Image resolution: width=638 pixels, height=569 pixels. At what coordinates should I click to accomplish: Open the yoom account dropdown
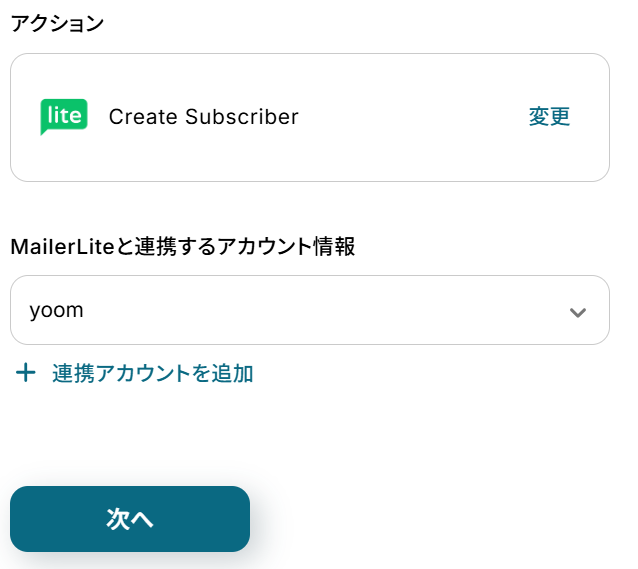click(309, 310)
